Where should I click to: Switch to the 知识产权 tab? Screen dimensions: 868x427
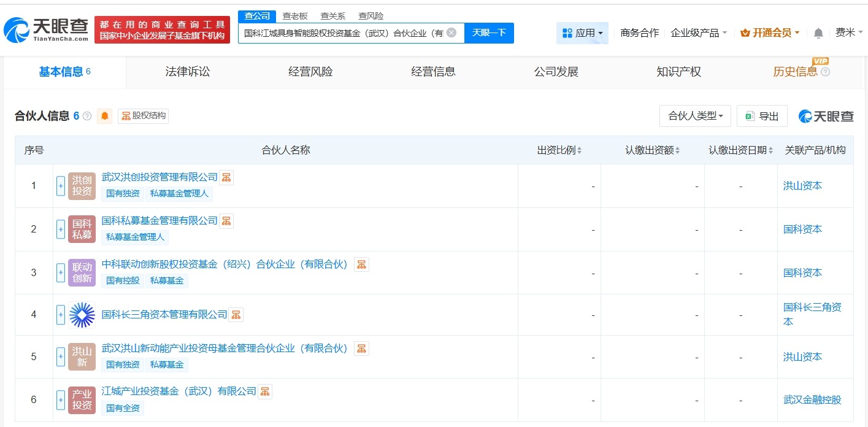(x=679, y=71)
